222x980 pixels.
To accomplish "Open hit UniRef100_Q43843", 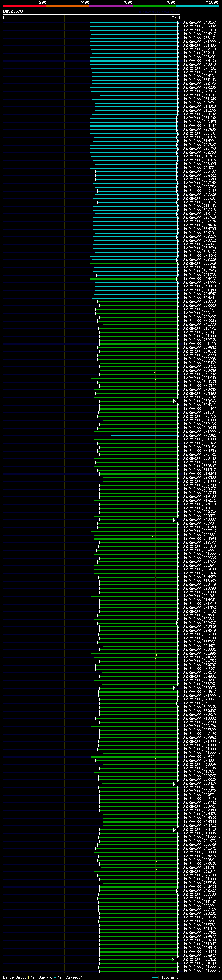I will [x=199, y=65].
